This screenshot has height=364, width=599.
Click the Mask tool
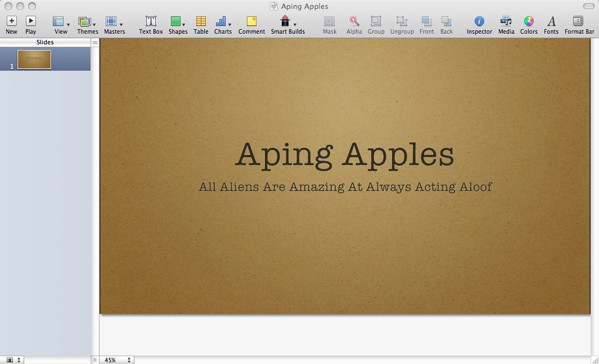[329, 22]
